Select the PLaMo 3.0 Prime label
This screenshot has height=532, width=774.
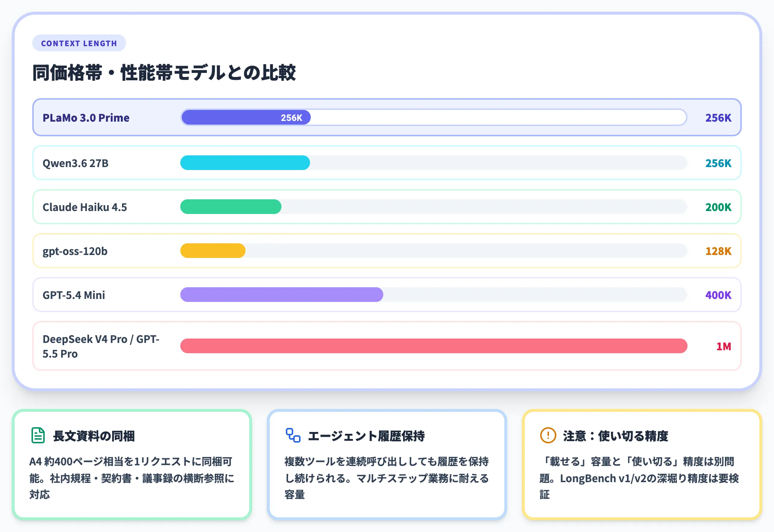click(x=86, y=118)
